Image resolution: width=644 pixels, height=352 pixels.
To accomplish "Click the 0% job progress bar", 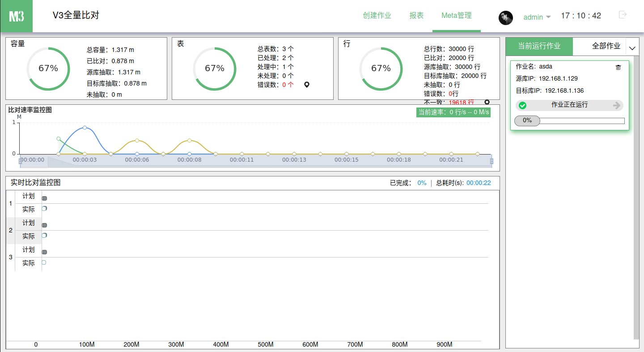I will tap(569, 121).
